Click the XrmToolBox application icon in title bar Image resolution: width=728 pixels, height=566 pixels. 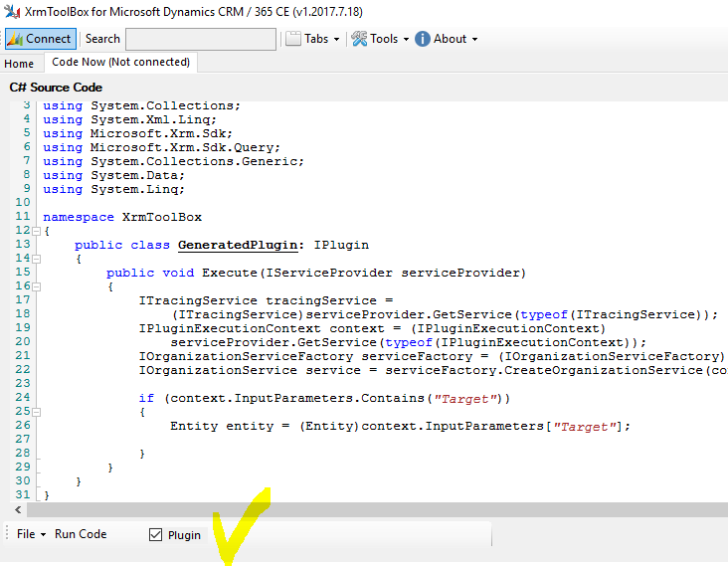(x=12, y=11)
